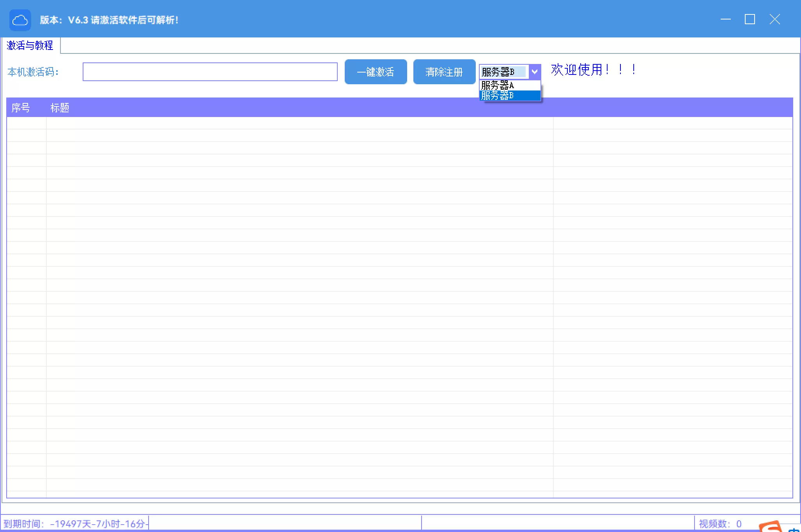The height and width of the screenshot is (532, 801).
Task: Close the application window
Action: pos(774,19)
